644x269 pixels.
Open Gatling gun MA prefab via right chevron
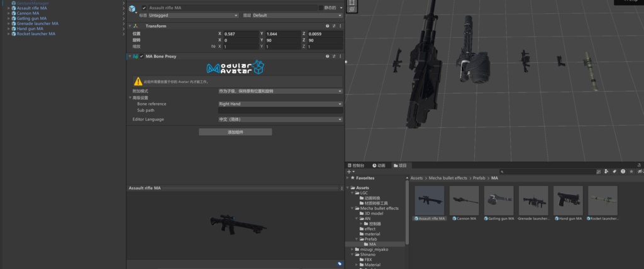coord(124,18)
